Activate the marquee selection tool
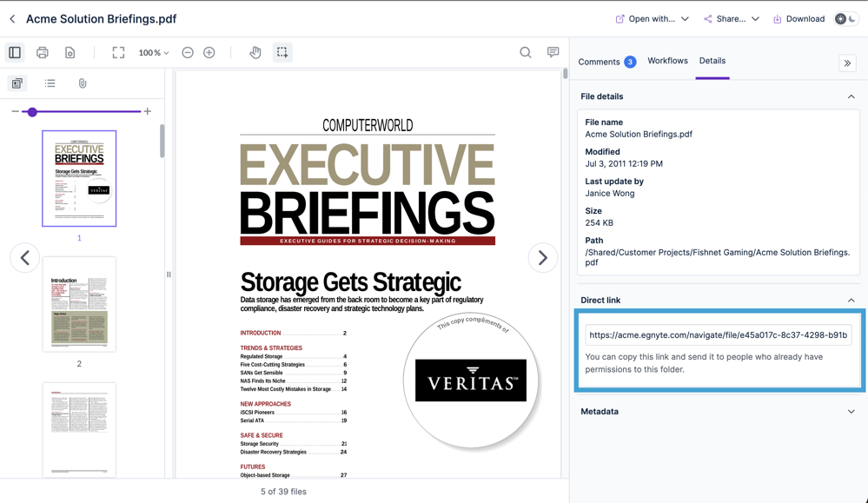Screen dimensions: 868x503 coord(282,53)
